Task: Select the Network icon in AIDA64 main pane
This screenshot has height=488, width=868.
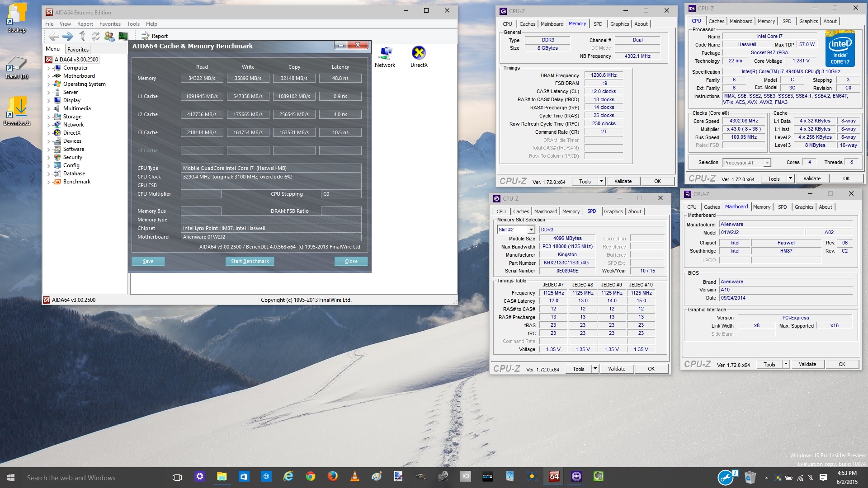Action: coord(385,57)
